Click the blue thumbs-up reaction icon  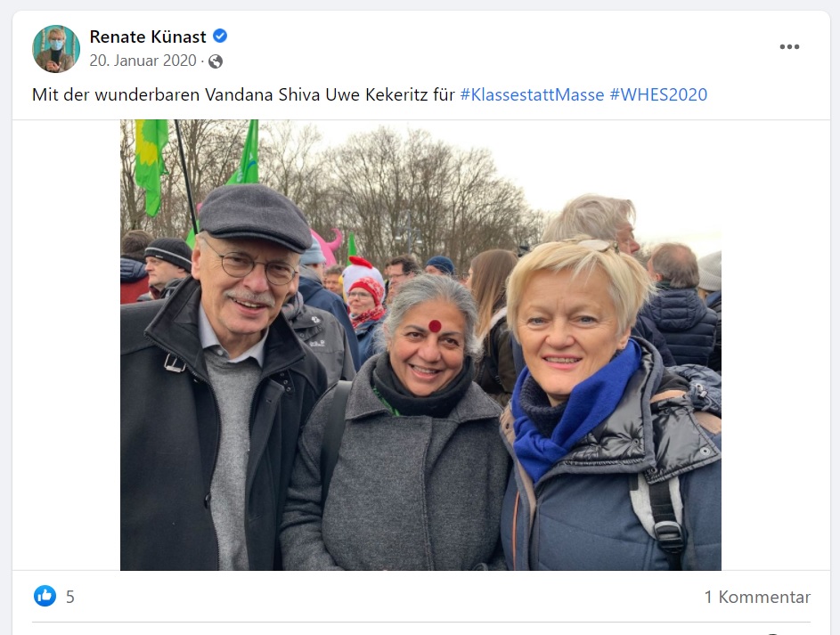pos(45,596)
